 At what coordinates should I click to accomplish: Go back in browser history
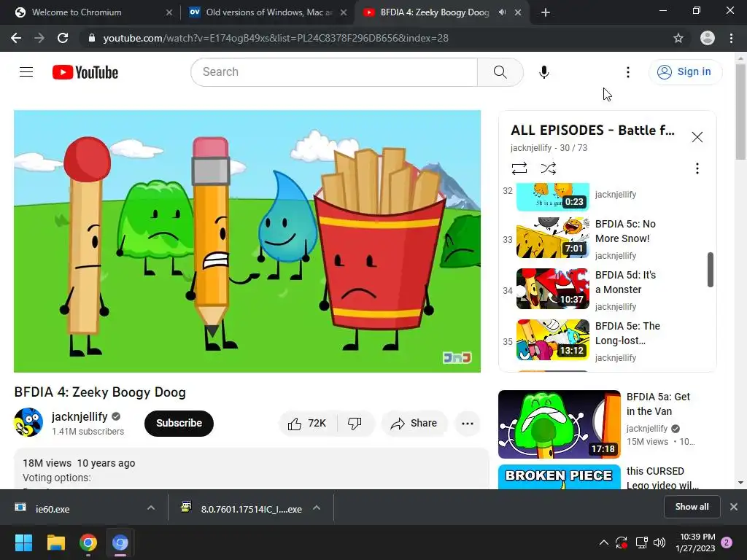click(x=16, y=38)
